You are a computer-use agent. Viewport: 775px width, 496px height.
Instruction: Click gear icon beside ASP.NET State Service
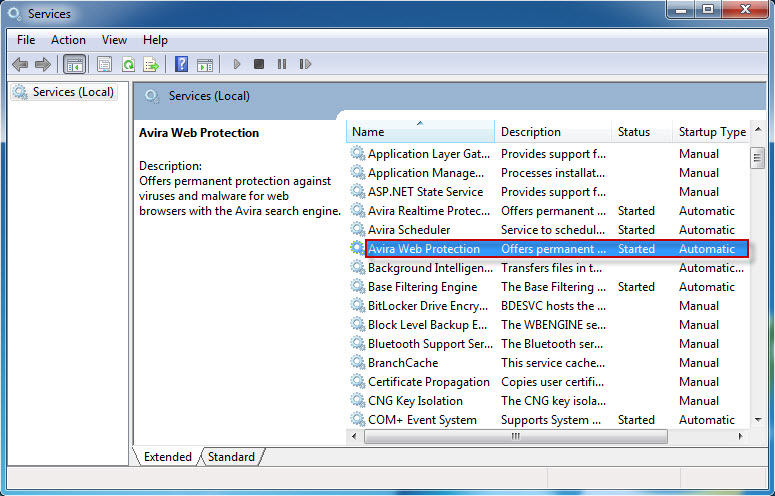[357, 191]
